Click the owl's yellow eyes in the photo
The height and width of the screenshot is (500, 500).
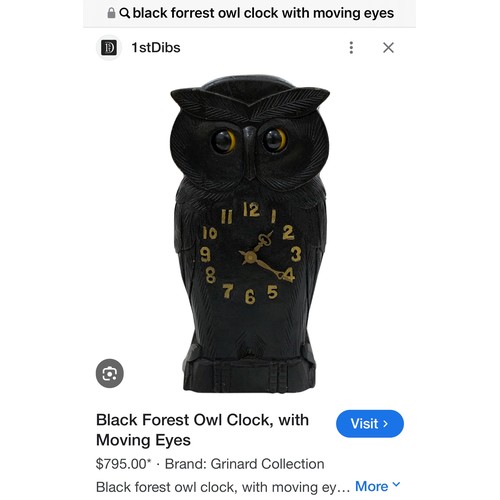click(249, 141)
